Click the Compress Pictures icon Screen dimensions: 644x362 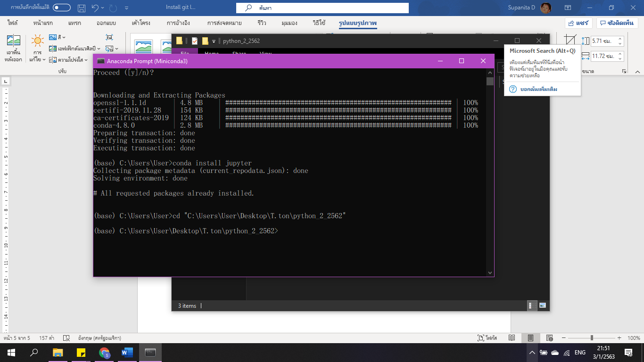pyautogui.click(x=109, y=37)
